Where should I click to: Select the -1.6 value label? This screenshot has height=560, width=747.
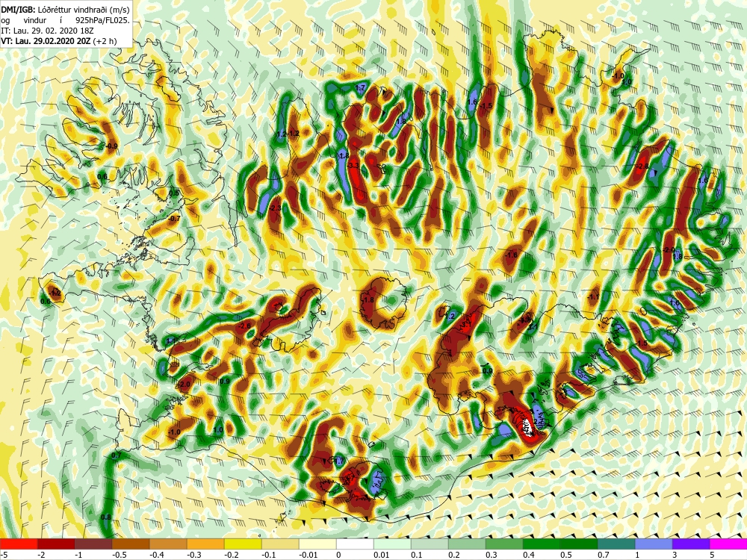(x=511, y=255)
